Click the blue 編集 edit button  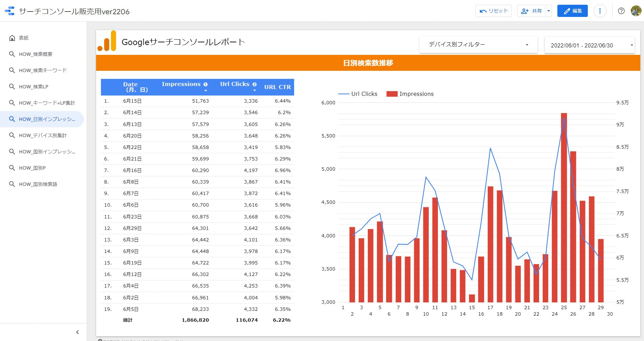(x=572, y=11)
